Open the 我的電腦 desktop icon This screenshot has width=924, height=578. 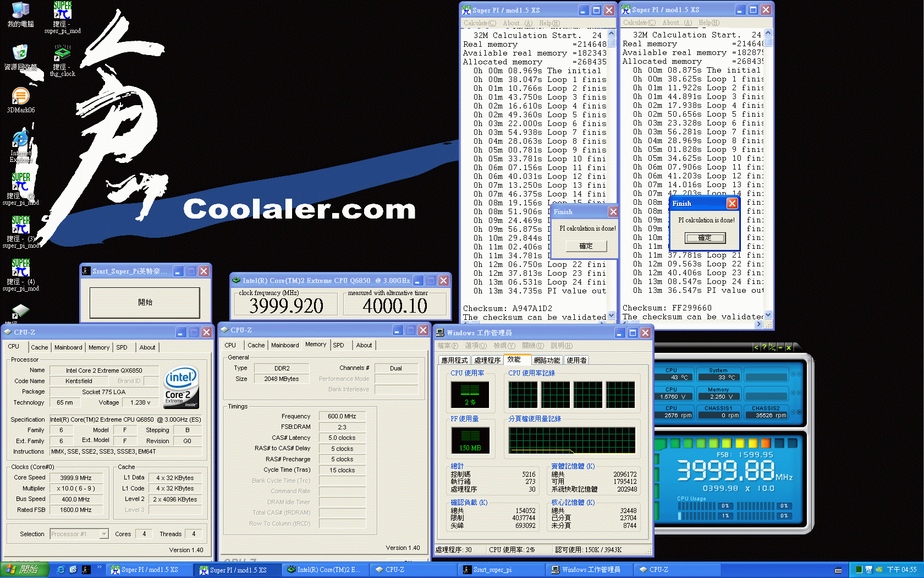(x=20, y=14)
